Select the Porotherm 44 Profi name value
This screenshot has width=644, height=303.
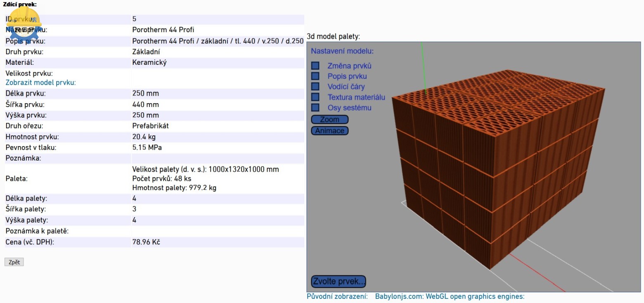tap(163, 30)
